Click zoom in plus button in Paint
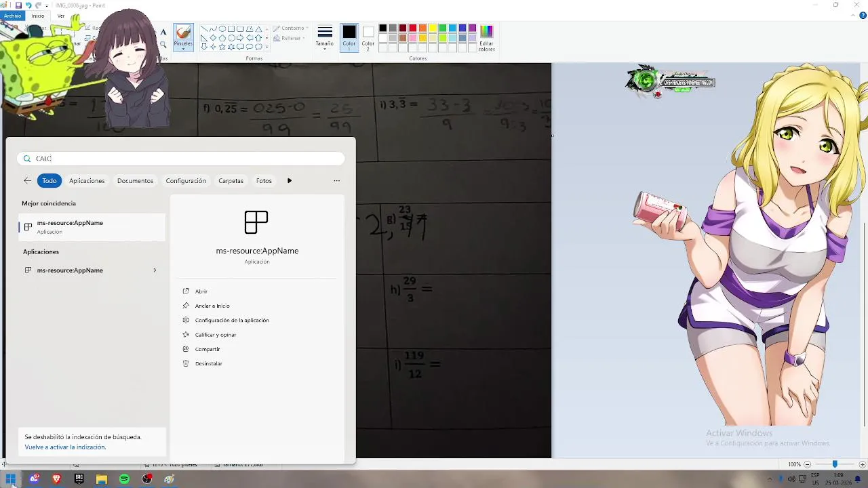 [863, 464]
